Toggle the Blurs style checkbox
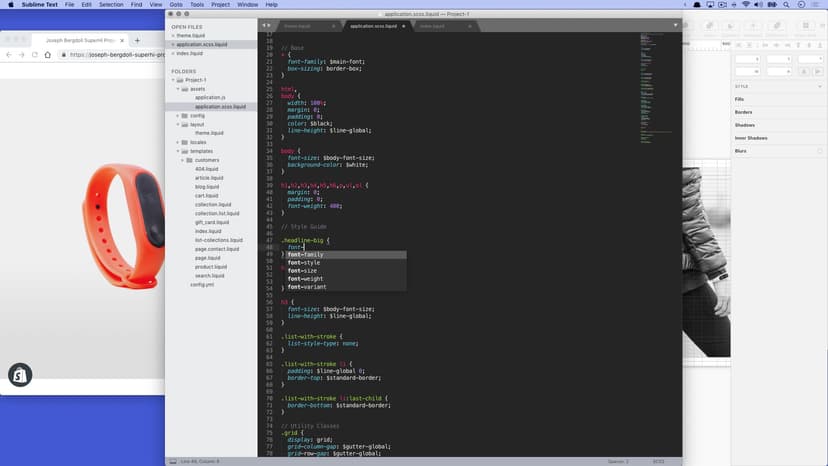This screenshot has height=466, width=828. tap(819, 151)
